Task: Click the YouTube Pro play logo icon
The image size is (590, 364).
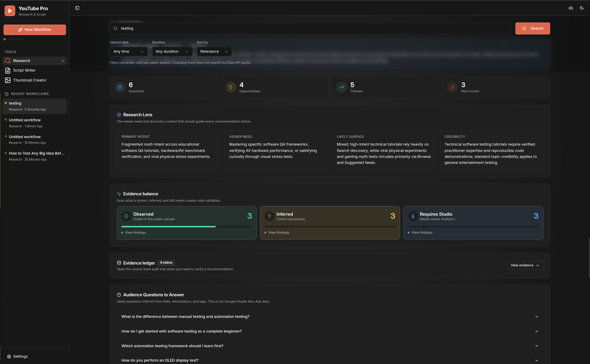Action: tap(10, 11)
